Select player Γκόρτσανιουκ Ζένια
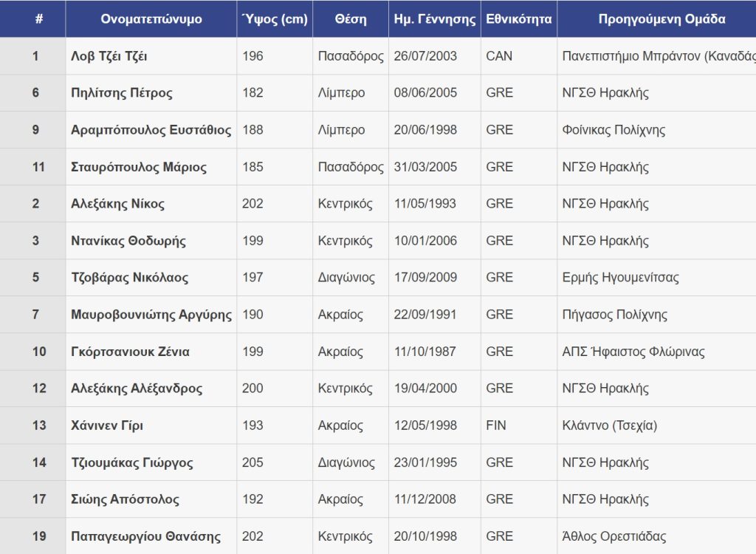 130,352
